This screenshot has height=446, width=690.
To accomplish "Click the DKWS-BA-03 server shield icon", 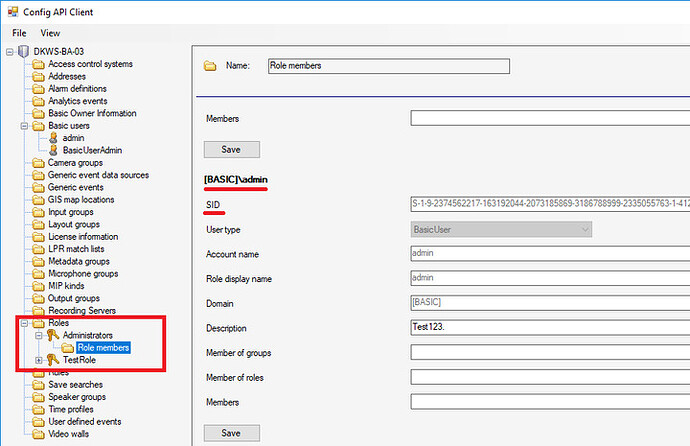I will 23,52.
